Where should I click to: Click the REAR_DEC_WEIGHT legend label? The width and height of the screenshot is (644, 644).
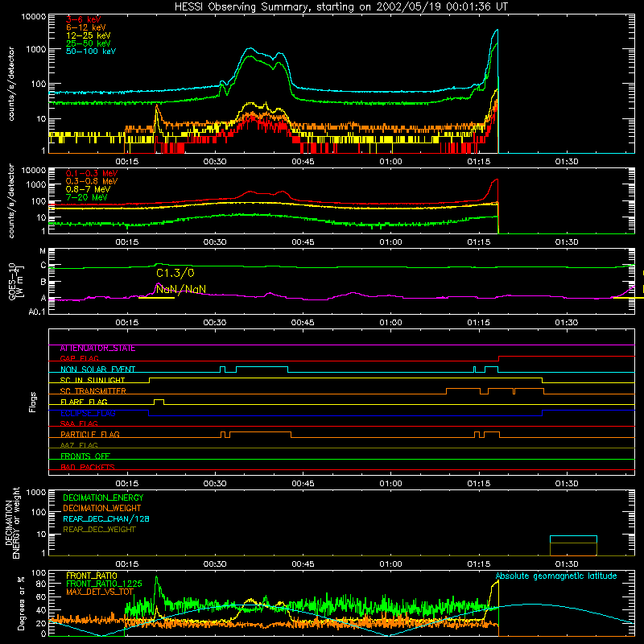tap(99, 530)
